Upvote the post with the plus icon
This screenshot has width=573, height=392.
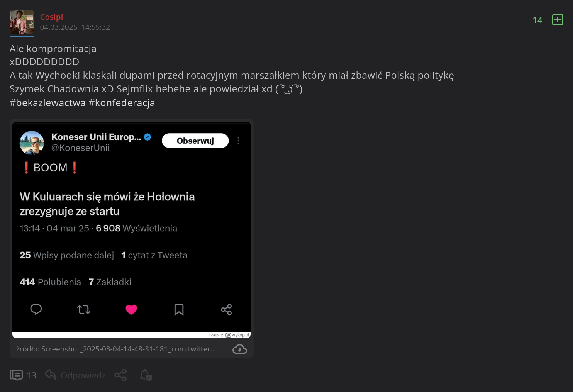click(x=558, y=20)
